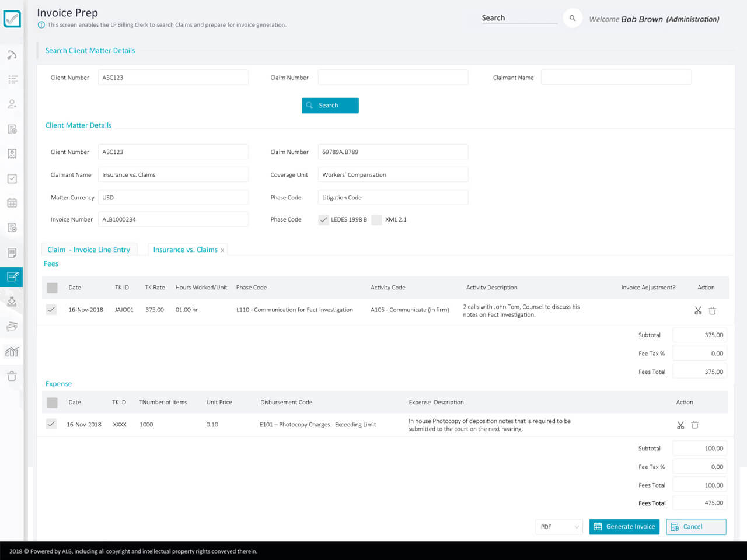747x560 pixels.
Task: Click the trash icon at the sidebar bottom
Action: tap(12, 376)
